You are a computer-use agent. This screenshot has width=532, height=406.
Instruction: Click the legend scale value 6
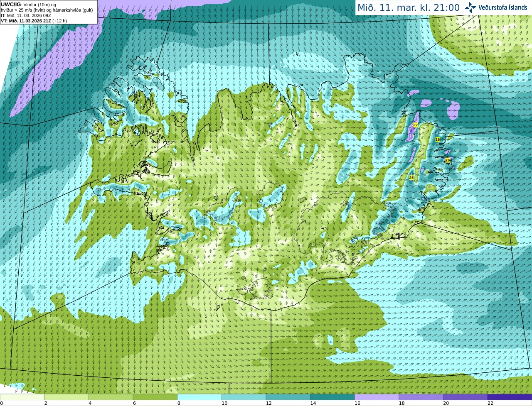[x=134, y=403]
